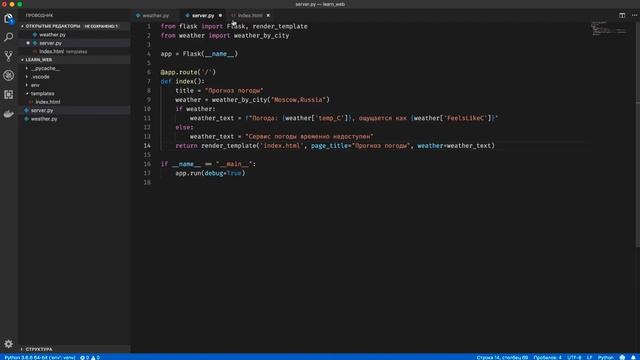Open the Source Control view
The width and height of the screenshot is (640, 360).
coord(9,56)
